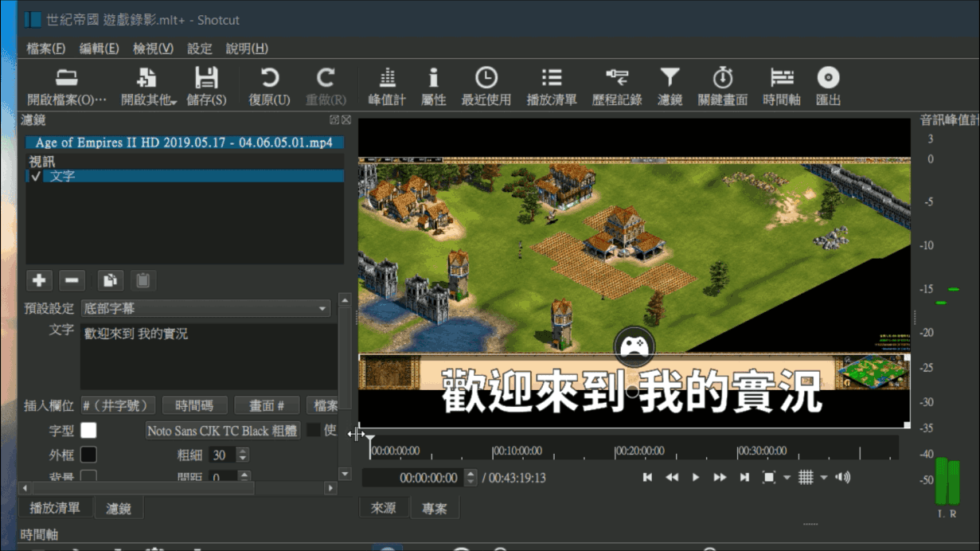This screenshot has width=980, height=551.
Task: Open the 編輯(E) menu
Action: point(100,49)
